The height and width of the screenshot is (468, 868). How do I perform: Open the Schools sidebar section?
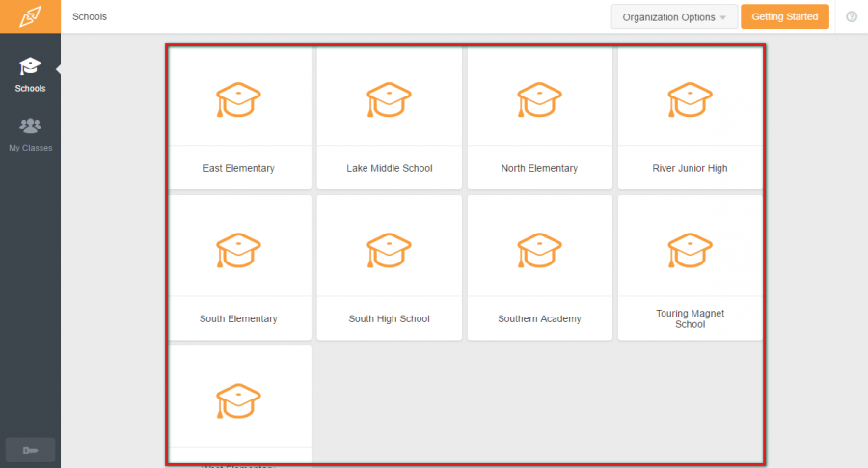tap(30, 74)
